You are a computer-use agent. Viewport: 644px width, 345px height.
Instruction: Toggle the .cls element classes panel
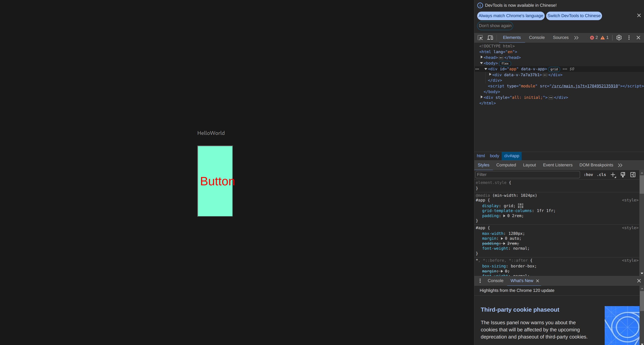tap(601, 175)
